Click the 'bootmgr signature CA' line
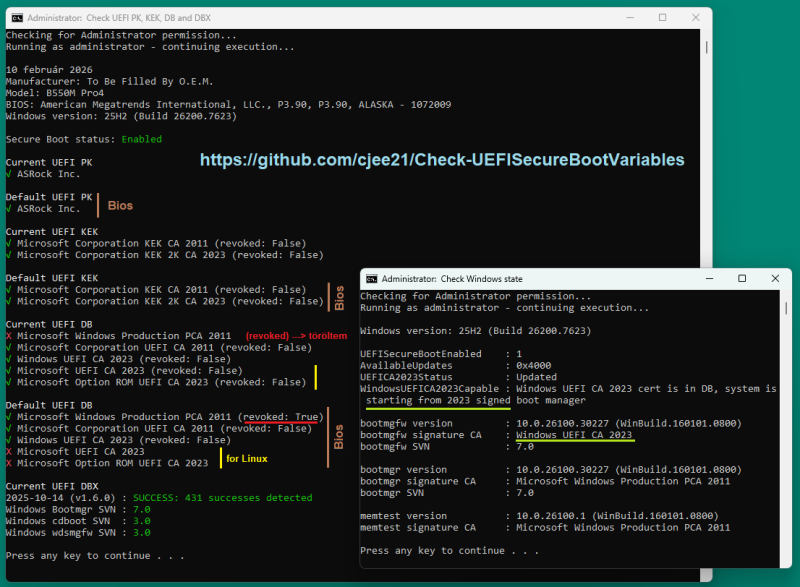The height and width of the screenshot is (587, 800). [545, 481]
